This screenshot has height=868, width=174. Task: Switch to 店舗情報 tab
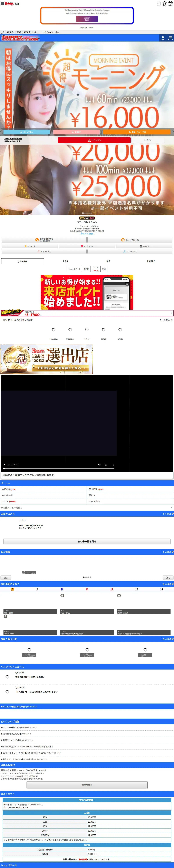tap(22, 261)
